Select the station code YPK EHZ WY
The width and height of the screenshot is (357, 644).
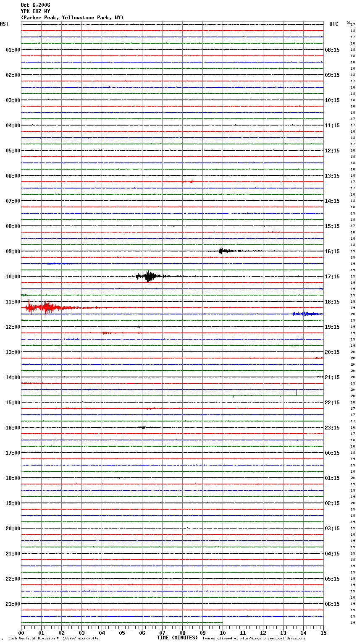(x=35, y=11)
